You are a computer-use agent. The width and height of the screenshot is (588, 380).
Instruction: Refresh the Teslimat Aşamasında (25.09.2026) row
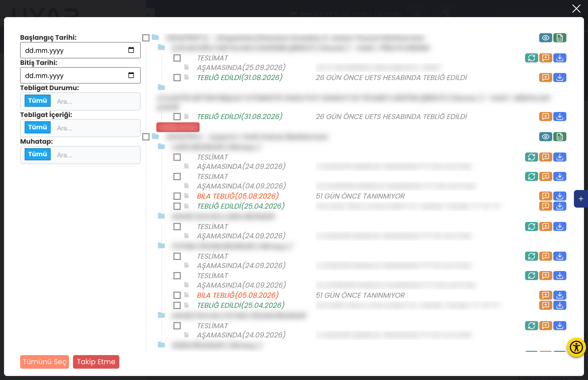coord(531,58)
